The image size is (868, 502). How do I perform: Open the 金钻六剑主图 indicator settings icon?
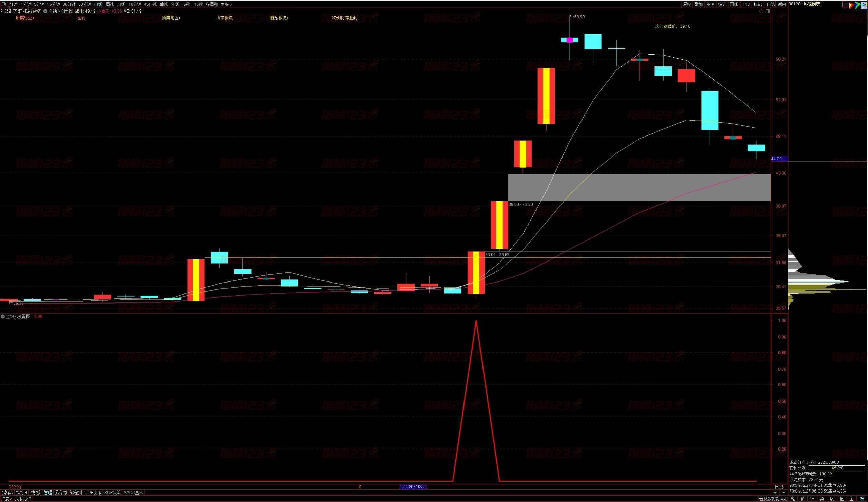(x=45, y=11)
